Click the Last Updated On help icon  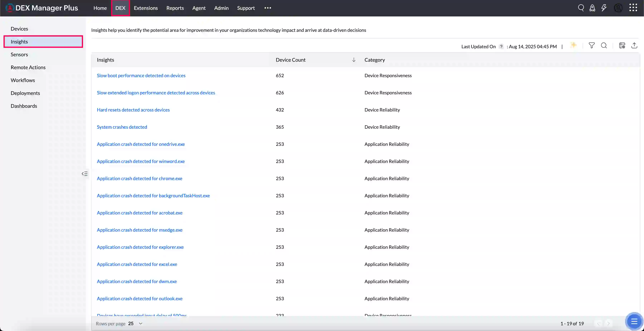pos(501,46)
